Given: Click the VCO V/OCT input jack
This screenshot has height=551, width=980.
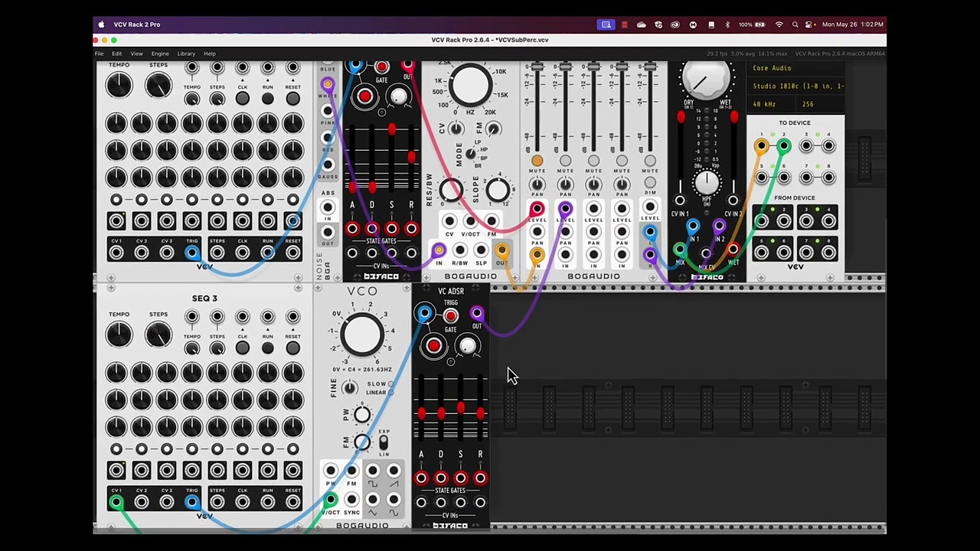Looking at the screenshot, I should pos(331,500).
